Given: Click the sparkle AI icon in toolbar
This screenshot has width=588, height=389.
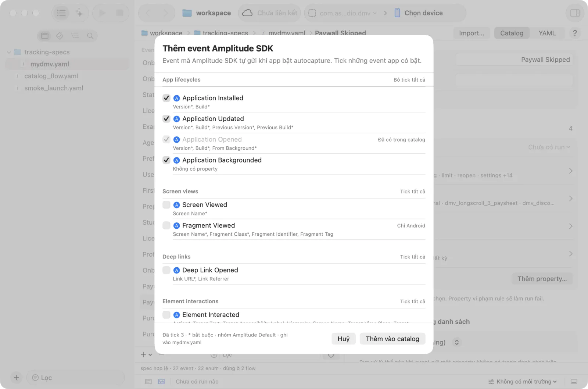Looking at the screenshot, I should coord(79,13).
